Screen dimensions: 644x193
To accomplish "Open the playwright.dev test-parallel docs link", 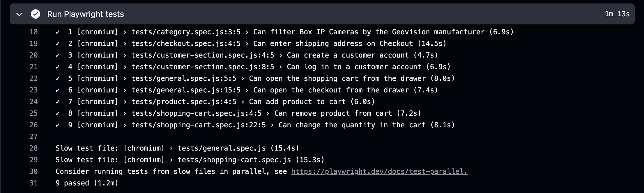I will tap(379, 171).
